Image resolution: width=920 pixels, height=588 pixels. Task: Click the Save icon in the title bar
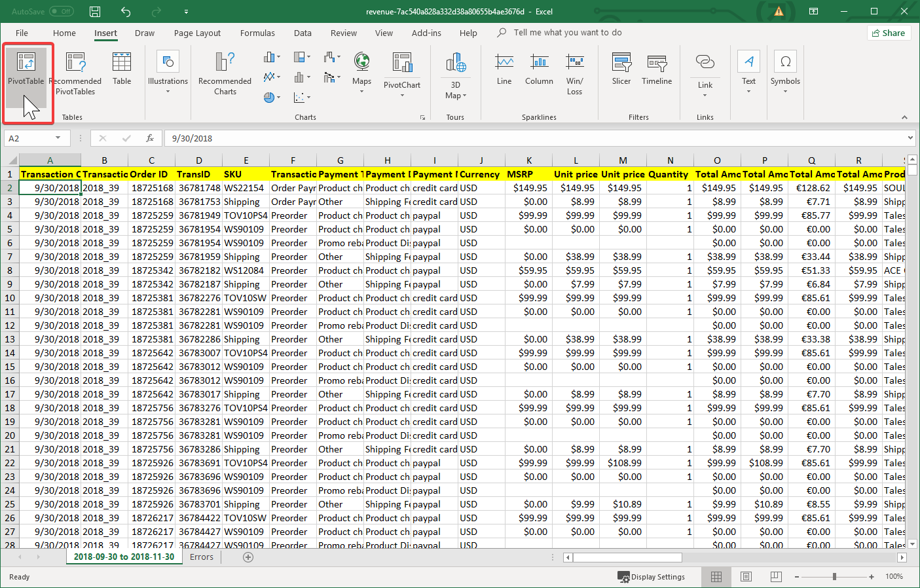point(95,12)
